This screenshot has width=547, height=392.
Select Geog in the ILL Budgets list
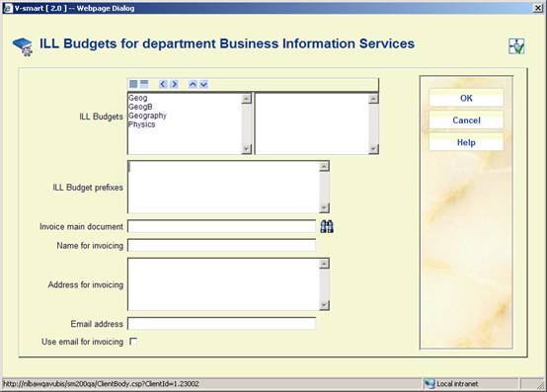coord(138,98)
